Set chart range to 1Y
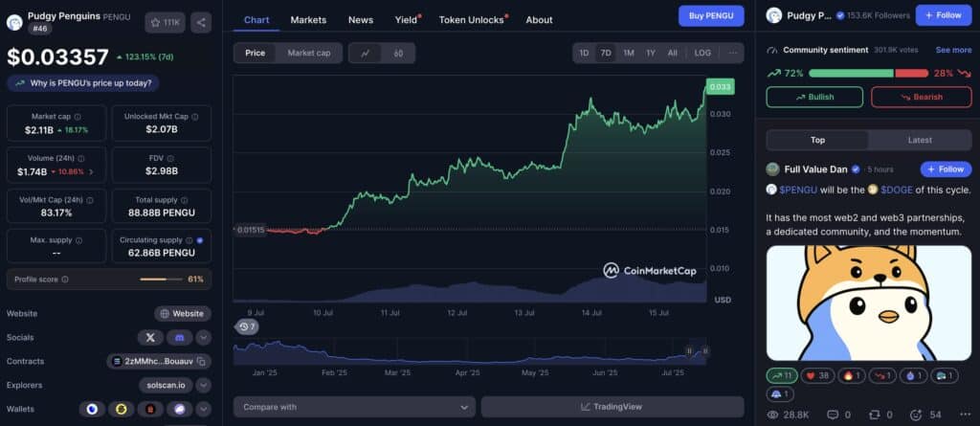 pos(651,54)
